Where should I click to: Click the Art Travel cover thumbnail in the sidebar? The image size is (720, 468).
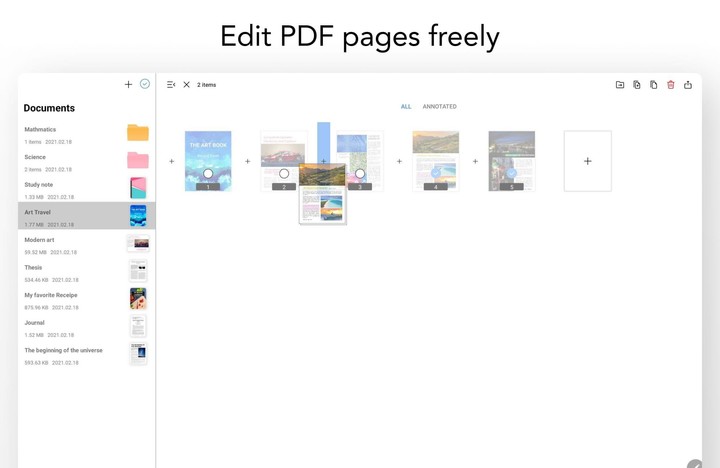coord(138,215)
